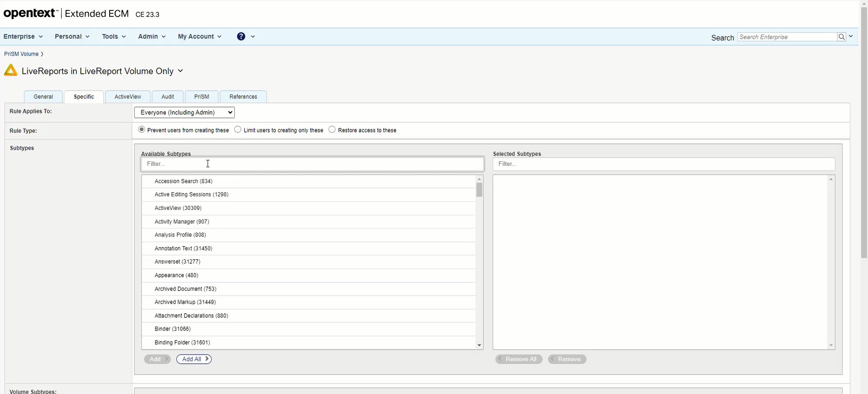Click the Selected Subtypes filter field
868x394 pixels.
664,164
